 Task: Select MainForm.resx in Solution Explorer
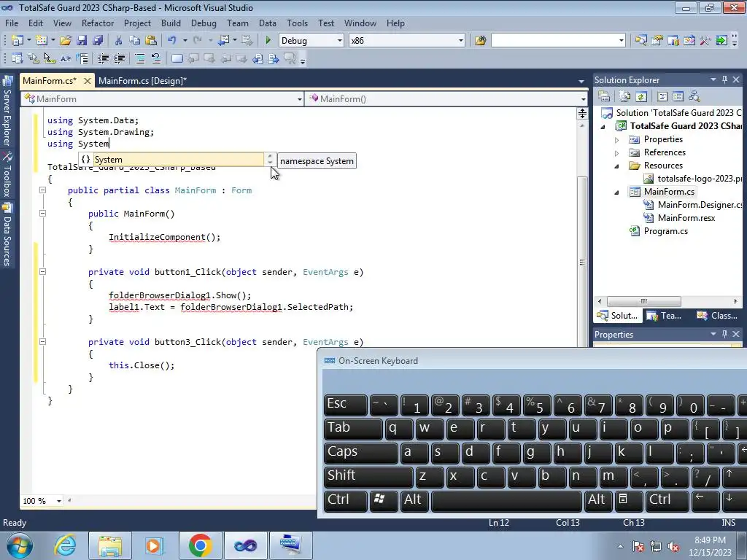pyautogui.click(x=686, y=217)
